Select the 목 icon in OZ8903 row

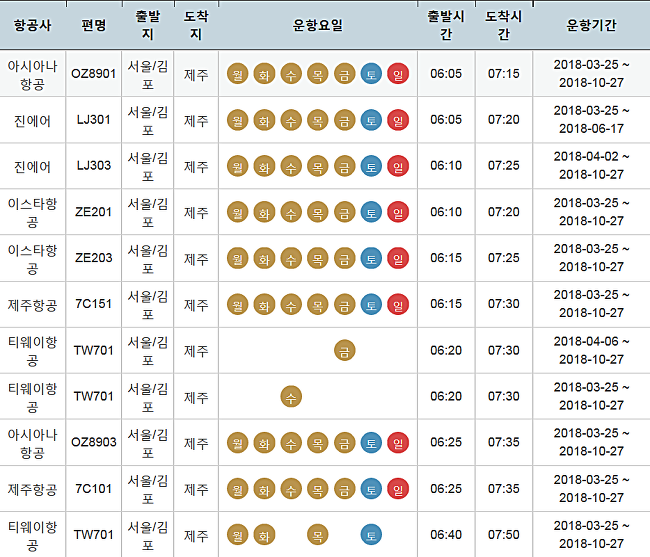coord(318,443)
